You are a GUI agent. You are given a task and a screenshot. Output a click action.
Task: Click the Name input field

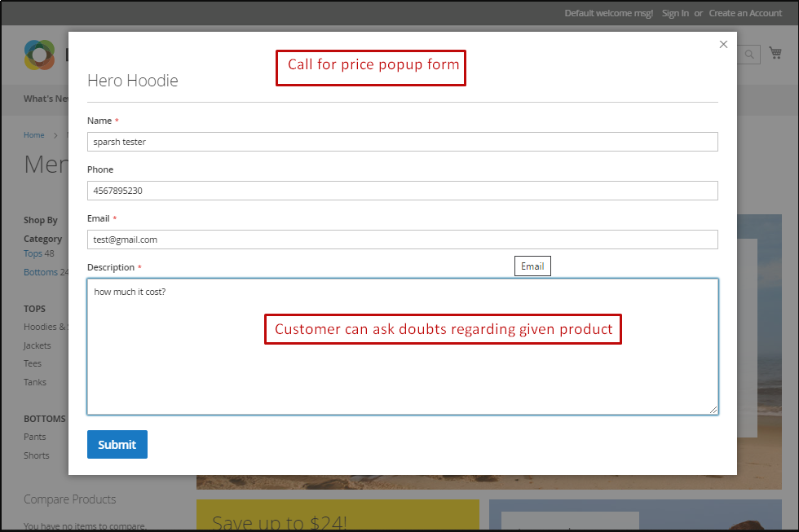402,142
